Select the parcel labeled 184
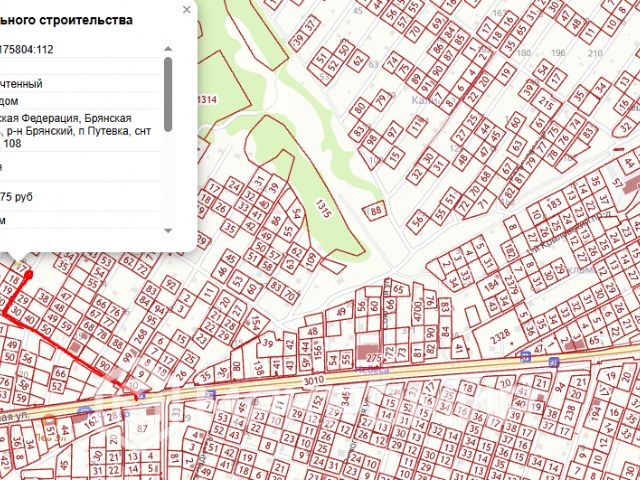Image resolution: width=640 pixels, height=480 pixels. point(490,284)
